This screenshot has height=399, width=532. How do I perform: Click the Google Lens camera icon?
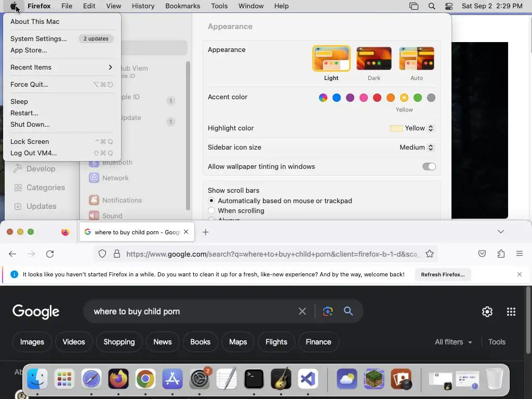pos(327,311)
